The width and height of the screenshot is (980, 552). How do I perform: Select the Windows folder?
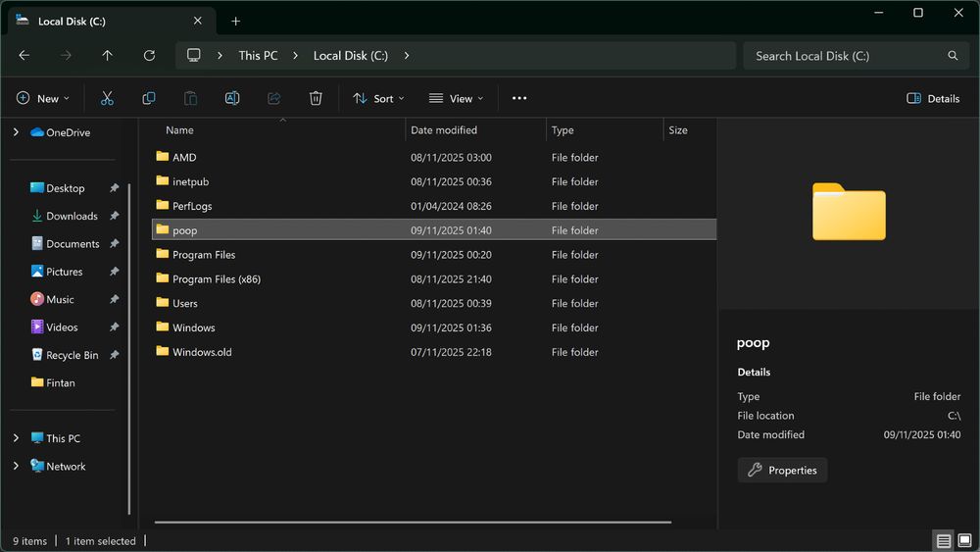434,328
